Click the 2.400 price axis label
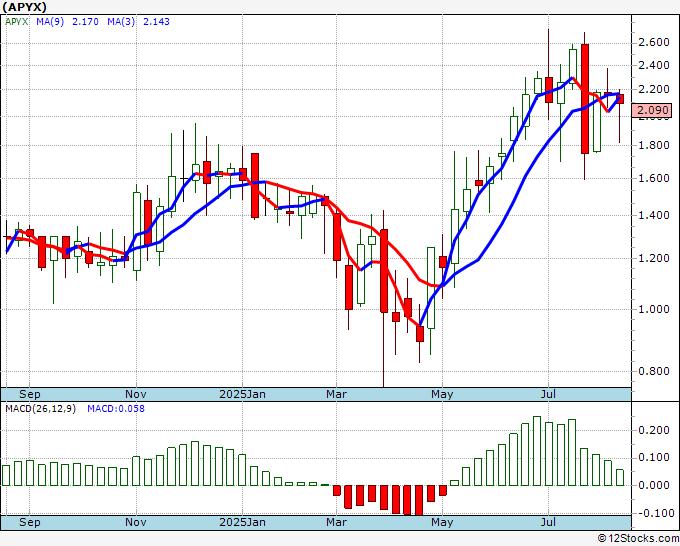This screenshot has width=680, height=546. pos(654,65)
